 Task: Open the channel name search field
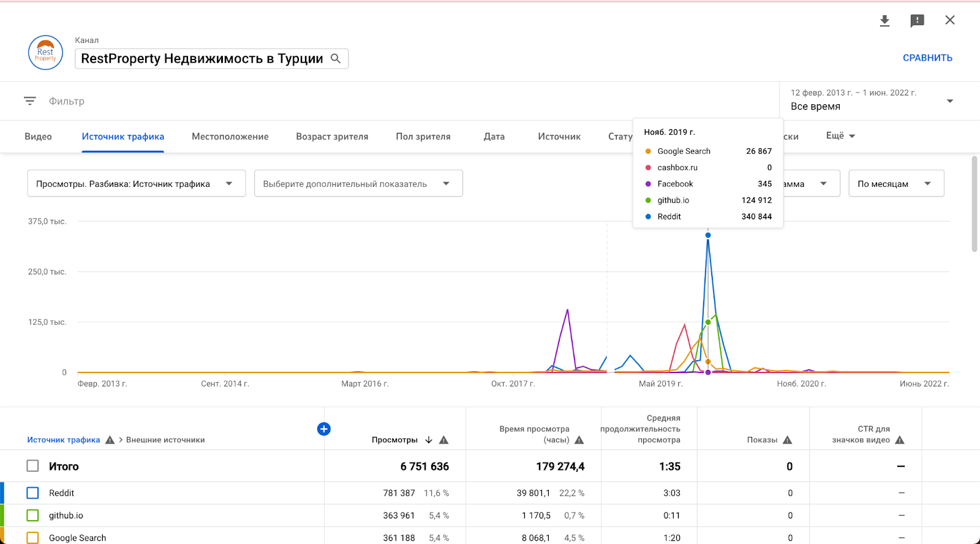coord(211,59)
